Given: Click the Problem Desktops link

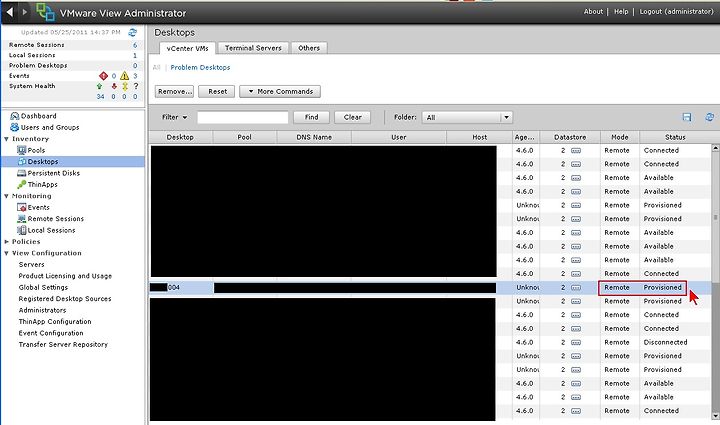Looking at the screenshot, I should coord(200,67).
